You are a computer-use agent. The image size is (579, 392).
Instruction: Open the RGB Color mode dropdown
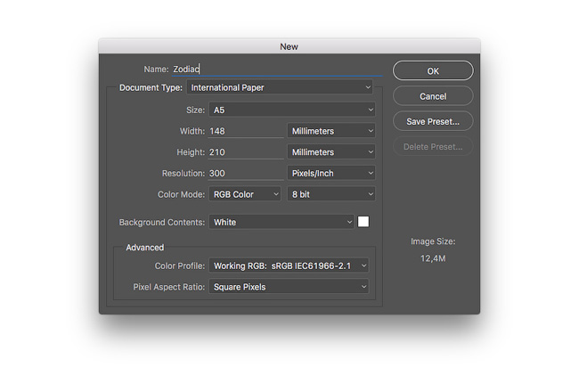(x=245, y=194)
